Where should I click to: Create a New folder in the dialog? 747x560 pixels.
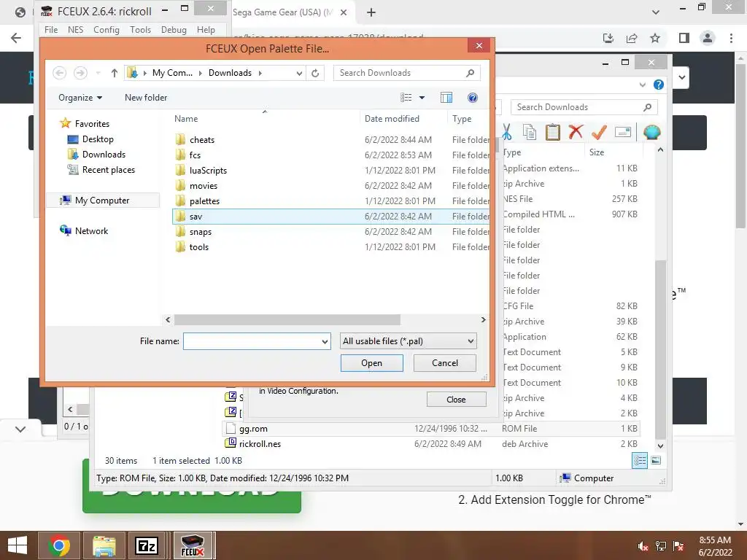(x=146, y=98)
